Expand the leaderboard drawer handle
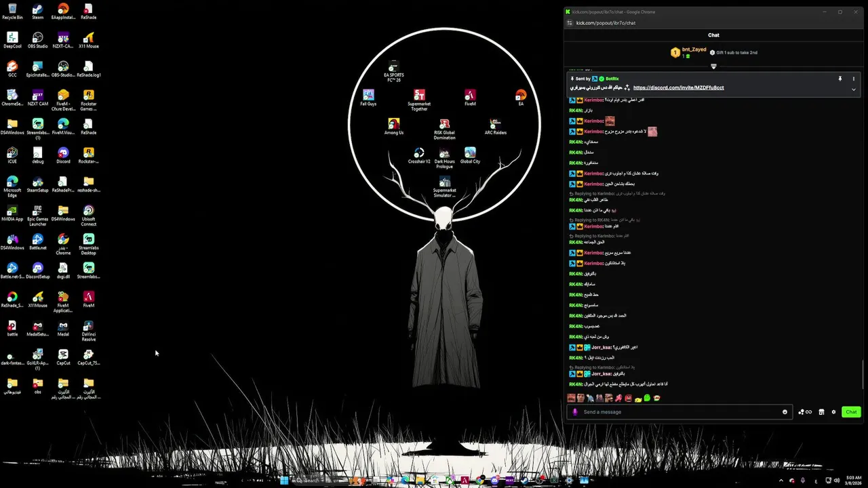The image size is (868, 488). (713, 66)
